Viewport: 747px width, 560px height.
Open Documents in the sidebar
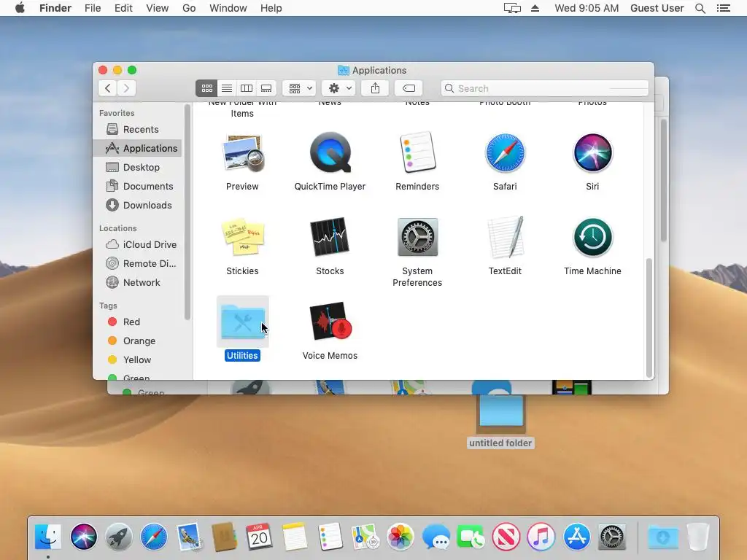(137, 186)
